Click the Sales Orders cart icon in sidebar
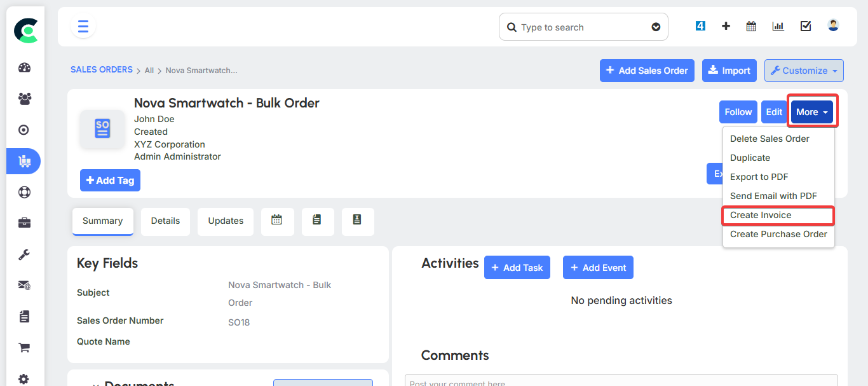Screen dimensions: 868x386 pyautogui.click(x=24, y=161)
